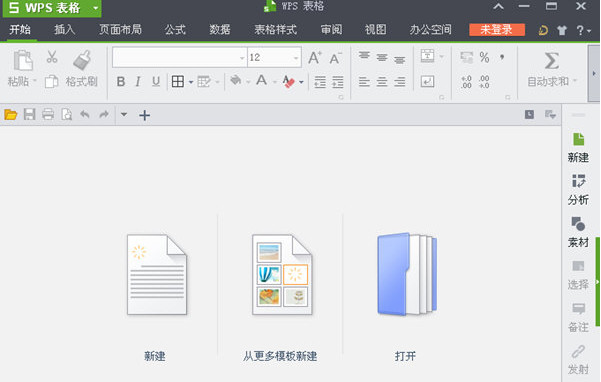Open the 数据 tab
Viewport: 601px width, 382px height.
[220, 30]
